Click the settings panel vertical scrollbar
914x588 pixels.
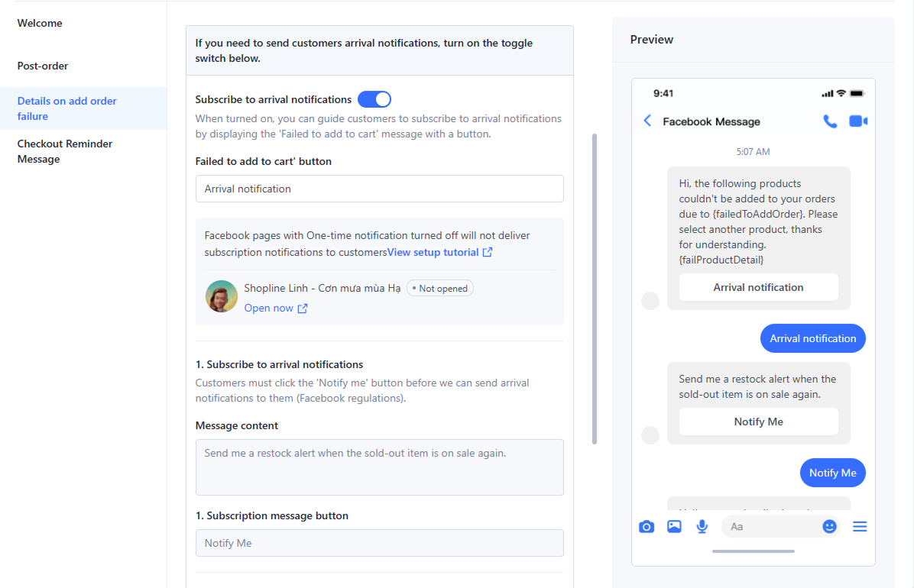(595, 289)
